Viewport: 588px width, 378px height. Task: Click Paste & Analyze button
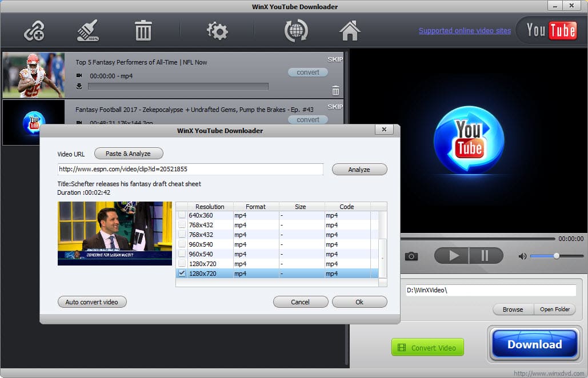[x=128, y=154]
